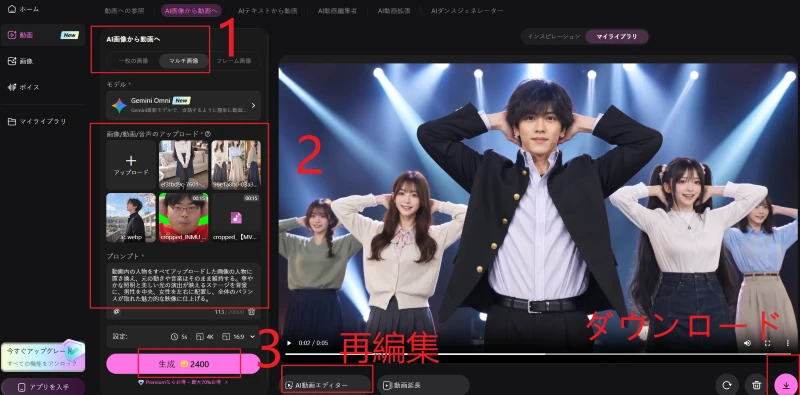Open the 画像 section in sidebar
The width and height of the screenshot is (800, 395).
click(21, 61)
